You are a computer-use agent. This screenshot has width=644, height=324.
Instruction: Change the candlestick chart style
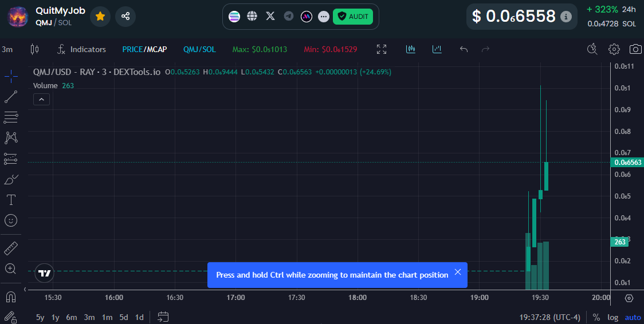pyautogui.click(x=35, y=49)
